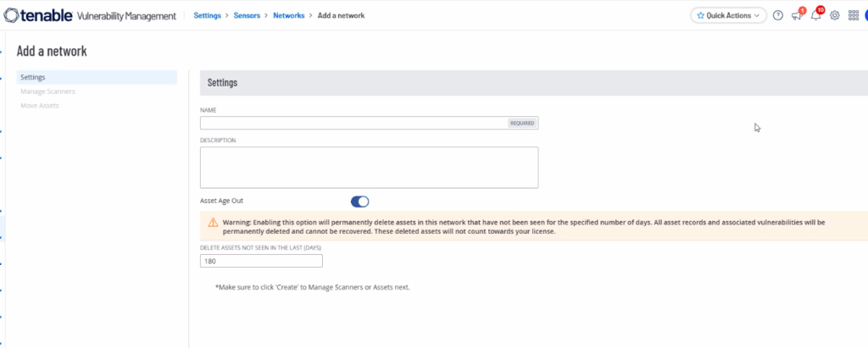Click the warning triangle icon
The width and height of the screenshot is (868, 348).
pos(213,223)
